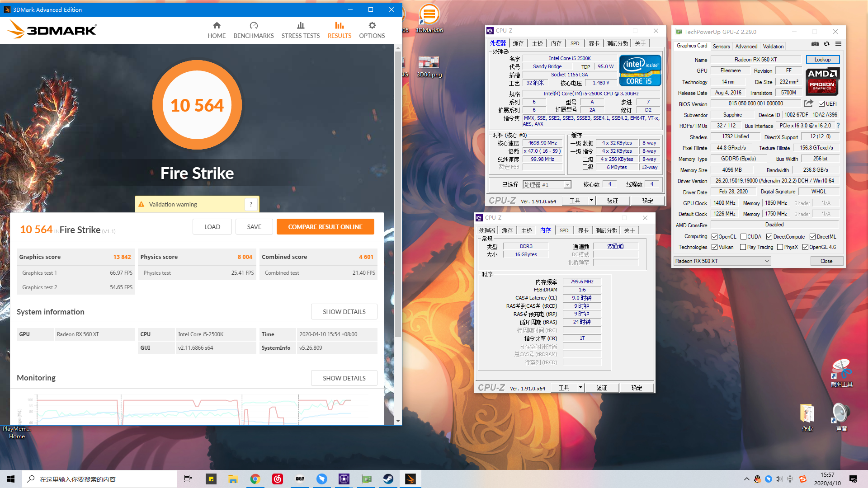The image size is (868, 488).
Task: Click the Intel Core i5 logo in CPU-Z
Action: [640, 70]
